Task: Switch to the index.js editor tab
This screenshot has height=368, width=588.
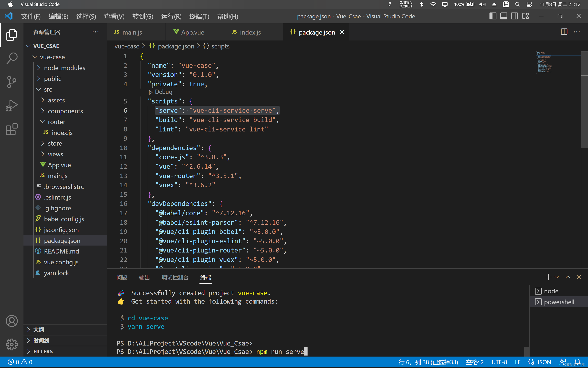Action: click(x=254, y=32)
